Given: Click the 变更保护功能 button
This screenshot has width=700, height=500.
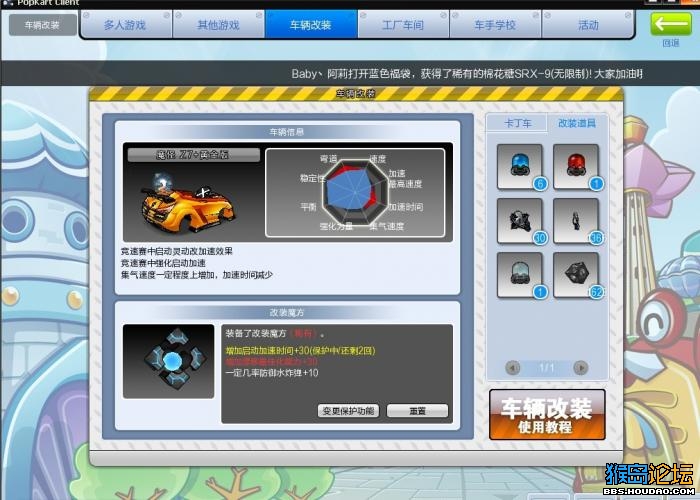Looking at the screenshot, I should 348,411.
